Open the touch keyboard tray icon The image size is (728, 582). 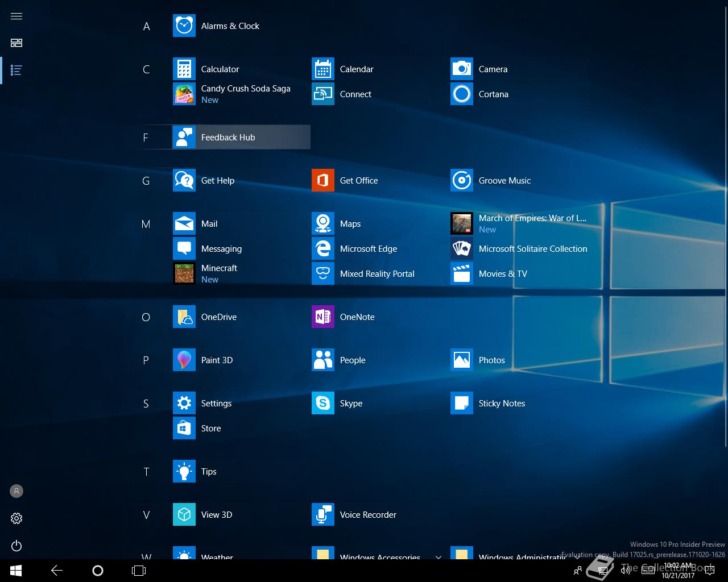pos(648,571)
